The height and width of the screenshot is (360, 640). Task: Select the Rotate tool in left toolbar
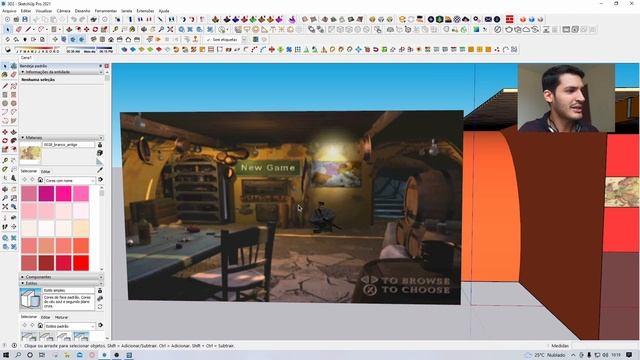coord(4,141)
